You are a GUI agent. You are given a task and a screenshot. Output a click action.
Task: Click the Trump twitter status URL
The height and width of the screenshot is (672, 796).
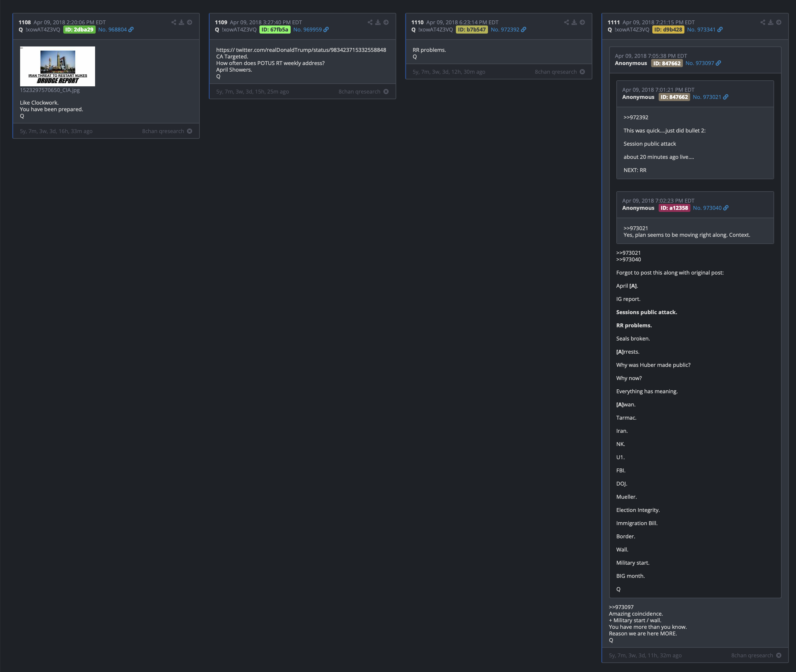(301, 50)
